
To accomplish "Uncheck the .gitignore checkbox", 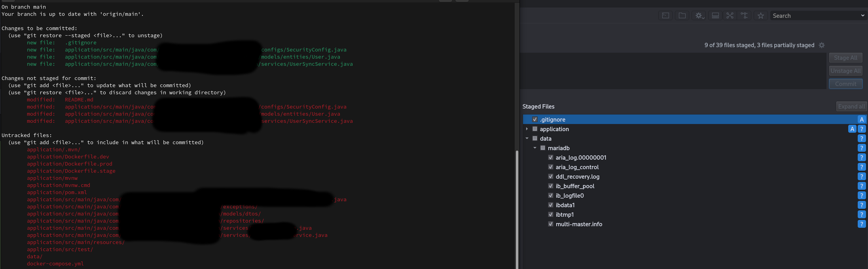I will point(535,119).
